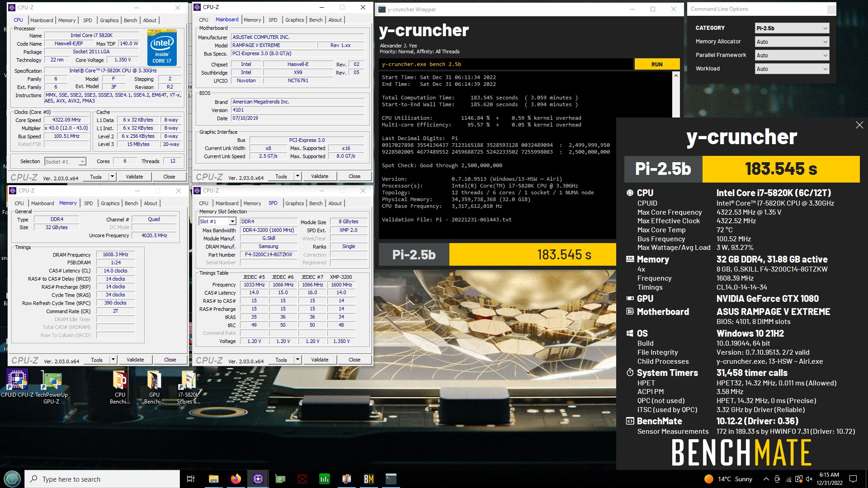Open the TechPowerUp GPU-Z desktop shortcut
Screen dimensions: 868x488
point(52,387)
